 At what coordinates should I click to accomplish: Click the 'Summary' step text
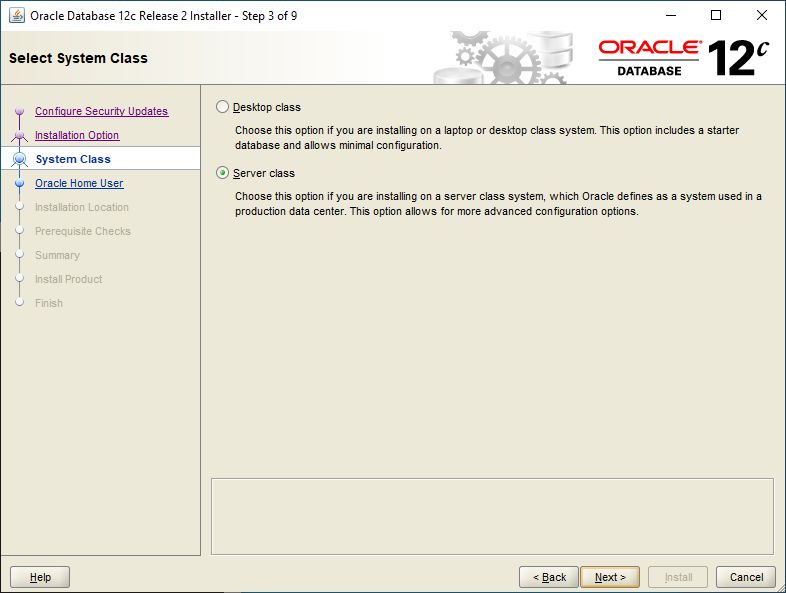coord(57,255)
